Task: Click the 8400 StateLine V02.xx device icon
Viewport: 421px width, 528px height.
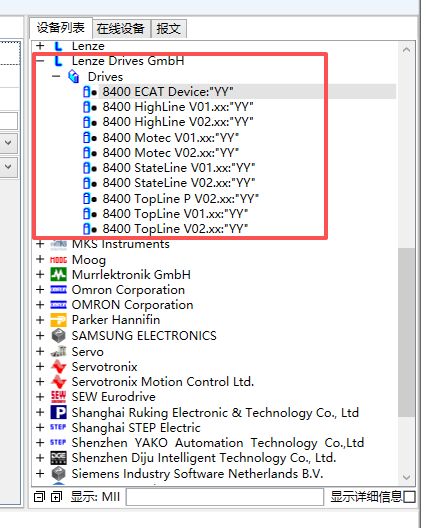Action: pyautogui.click(x=90, y=183)
